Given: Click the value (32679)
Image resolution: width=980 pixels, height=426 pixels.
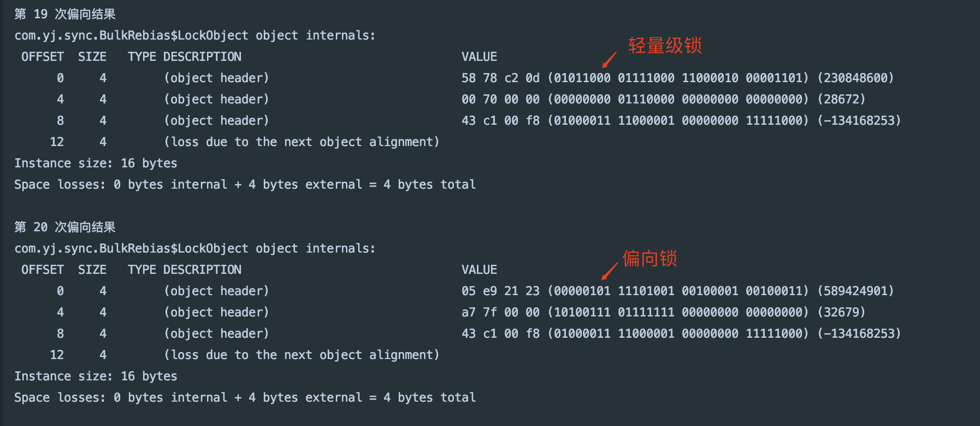Looking at the screenshot, I should pos(842,312).
